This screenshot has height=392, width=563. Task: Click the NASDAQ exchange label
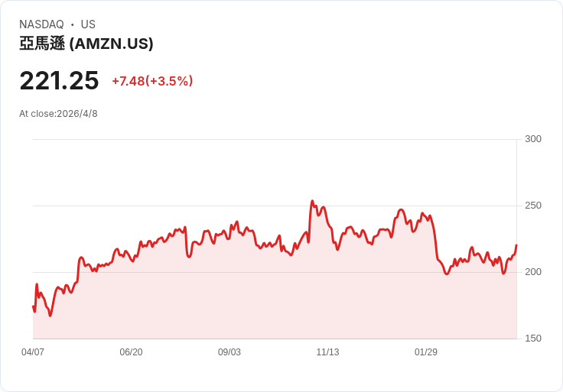pos(41,24)
